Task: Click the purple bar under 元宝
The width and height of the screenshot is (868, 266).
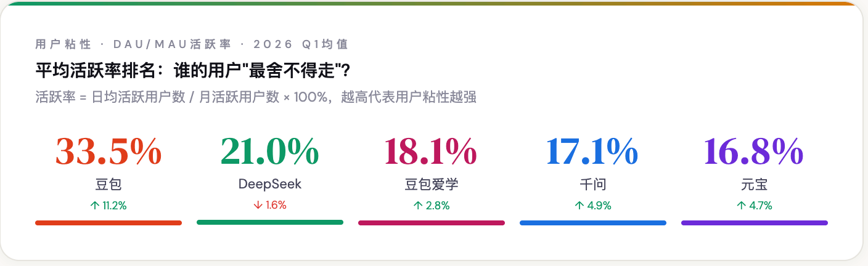Action: [755, 223]
